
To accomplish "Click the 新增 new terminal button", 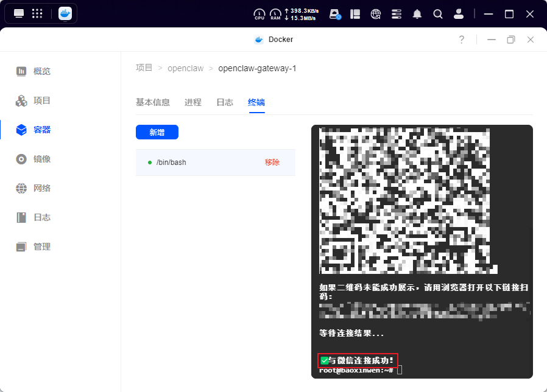I will point(157,132).
